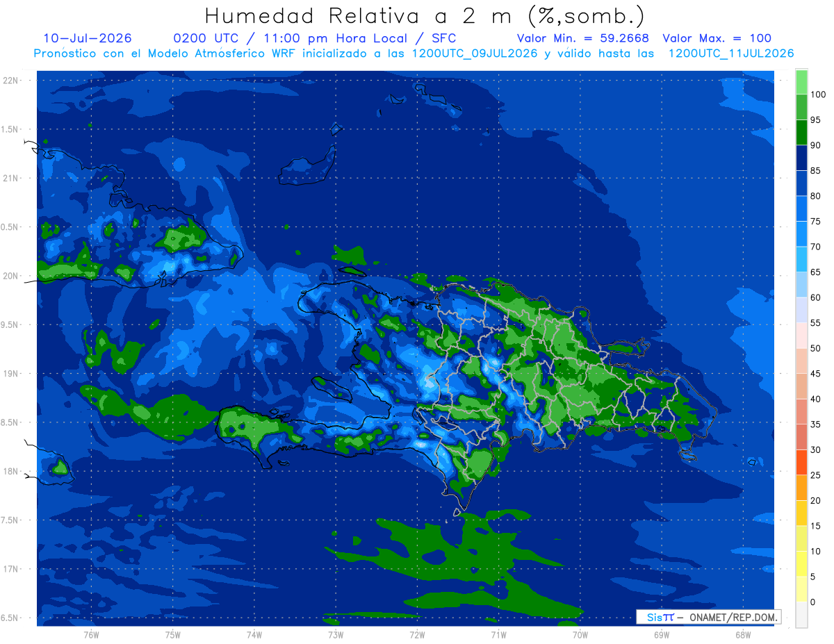
Task: Click the 70W longitude axis label
Action: pos(580,634)
